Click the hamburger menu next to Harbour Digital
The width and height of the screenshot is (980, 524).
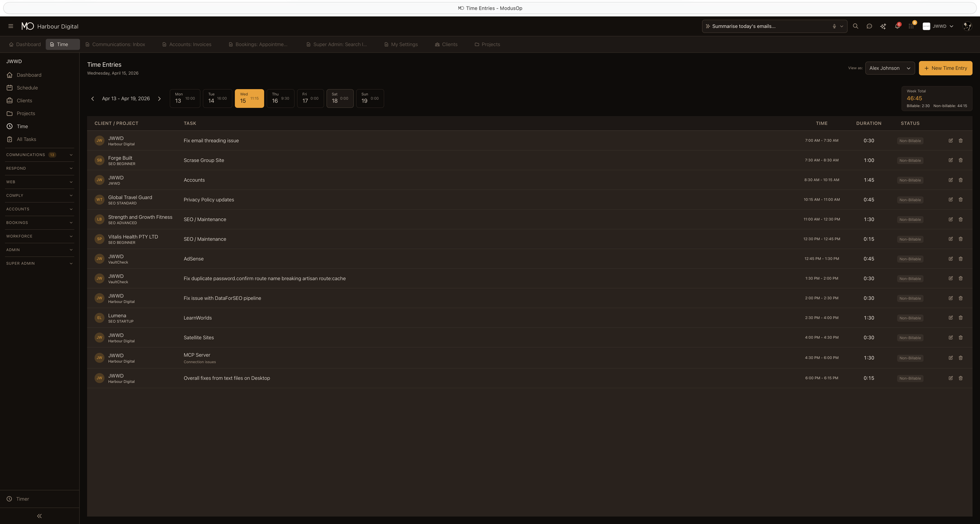(x=11, y=26)
